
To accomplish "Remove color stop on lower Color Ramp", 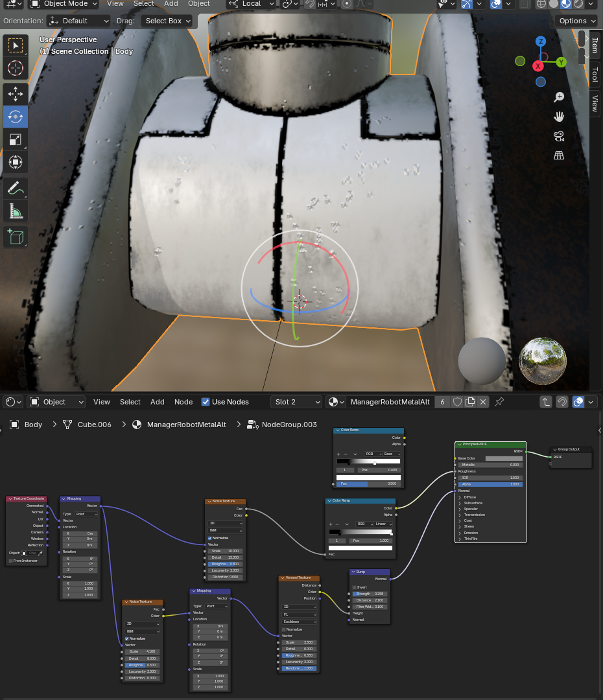I will [338, 524].
